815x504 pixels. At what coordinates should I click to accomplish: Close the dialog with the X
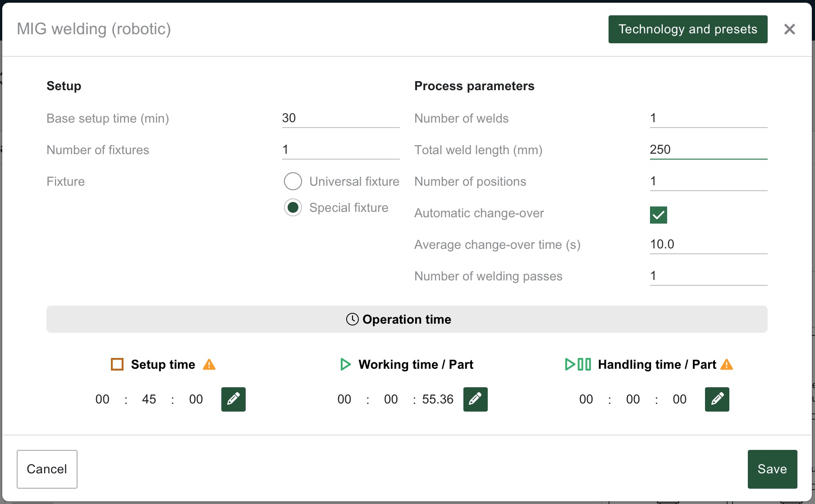pos(789,29)
